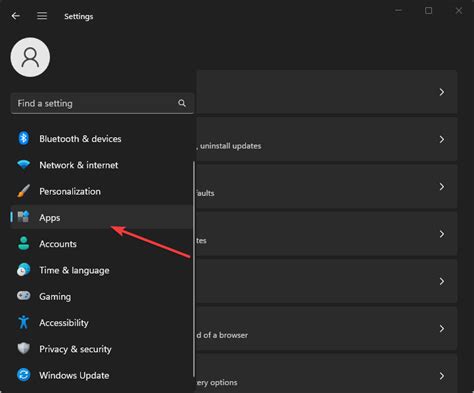Click the Gaming controller icon
The image size is (474, 393).
click(24, 296)
